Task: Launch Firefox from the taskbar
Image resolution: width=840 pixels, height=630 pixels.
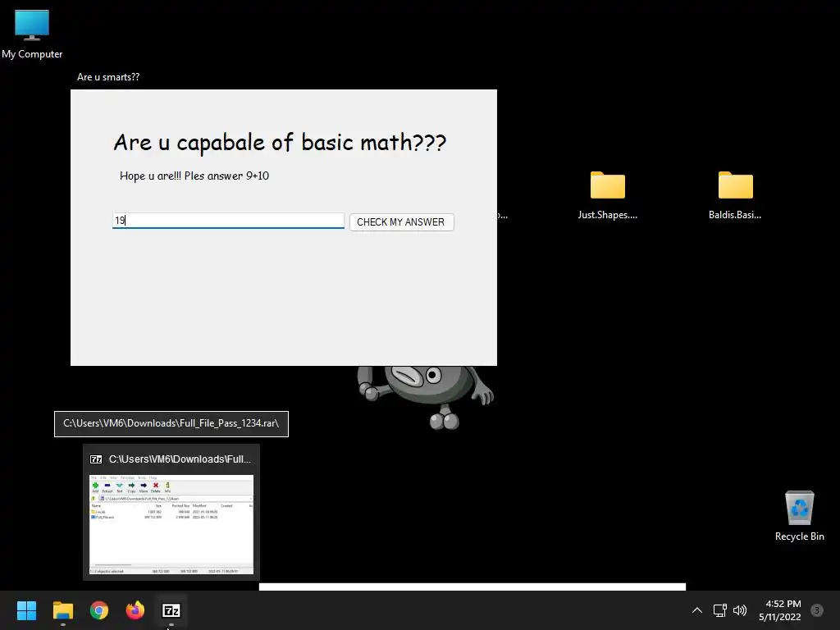Action: [x=135, y=610]
